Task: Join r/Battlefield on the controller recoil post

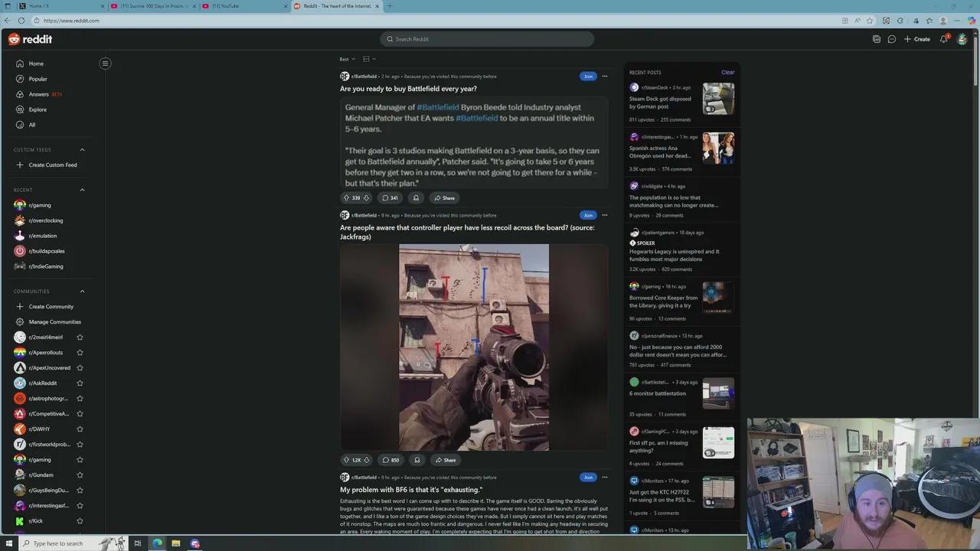Action: [587, 215]
